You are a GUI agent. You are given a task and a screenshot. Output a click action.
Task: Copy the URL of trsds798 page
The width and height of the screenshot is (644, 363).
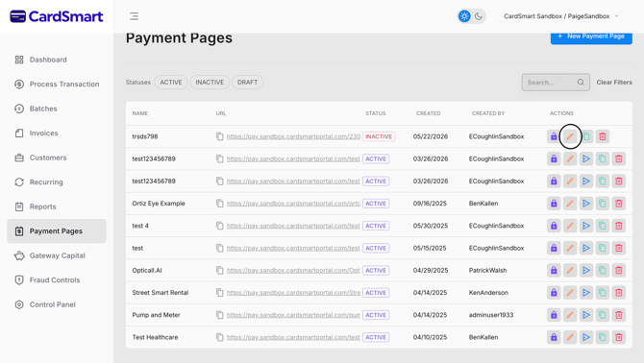pyautogui.click(x=220, y=136)
